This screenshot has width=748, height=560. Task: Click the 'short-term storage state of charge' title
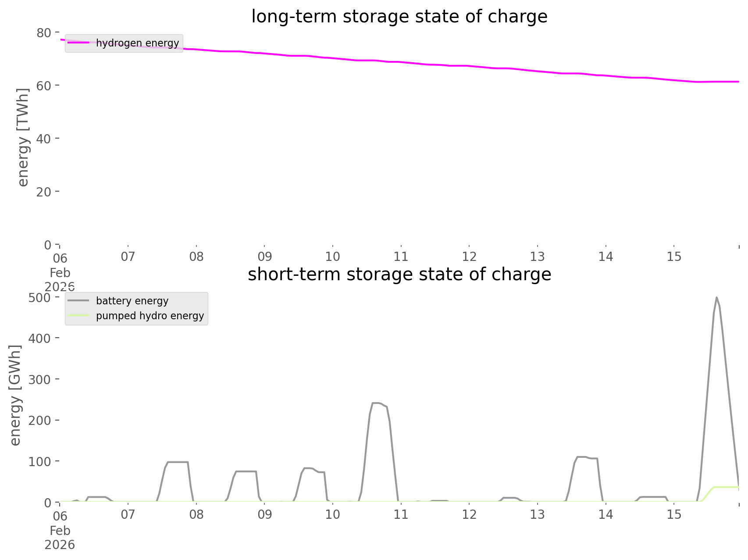coord(399,275)
